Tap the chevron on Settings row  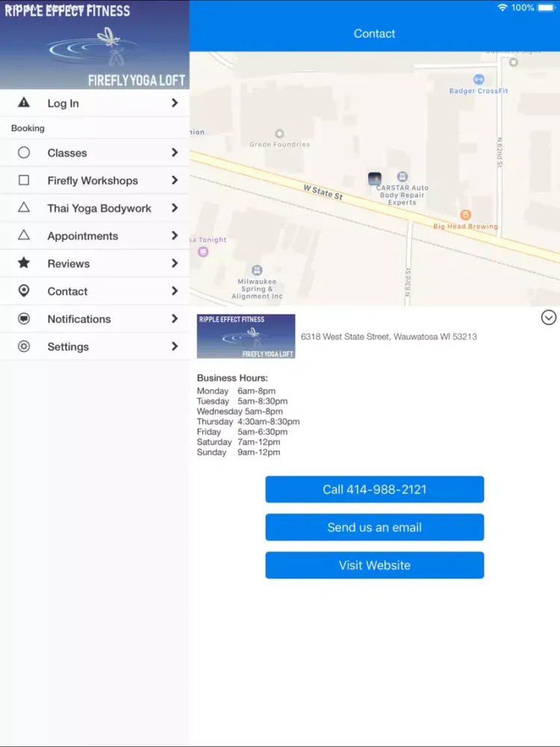click(175, 347)
